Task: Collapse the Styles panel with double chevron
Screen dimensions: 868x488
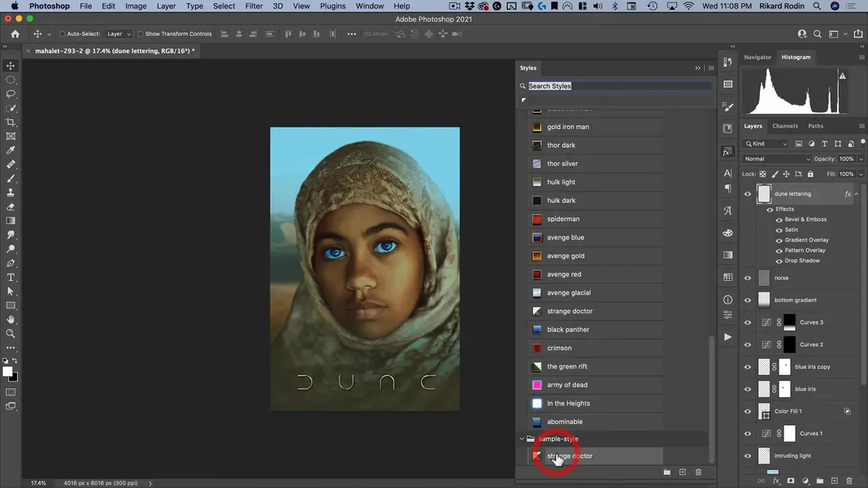Action: click(x=697, y=68)
